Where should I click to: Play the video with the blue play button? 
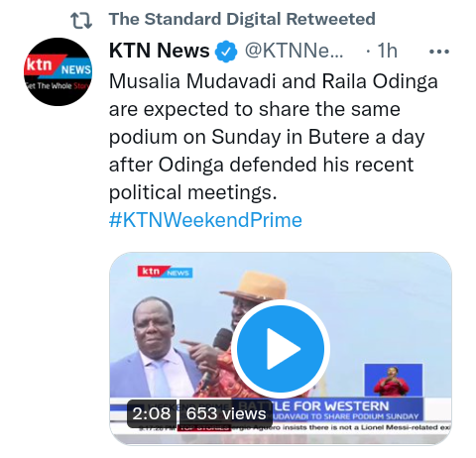(281, 349)
